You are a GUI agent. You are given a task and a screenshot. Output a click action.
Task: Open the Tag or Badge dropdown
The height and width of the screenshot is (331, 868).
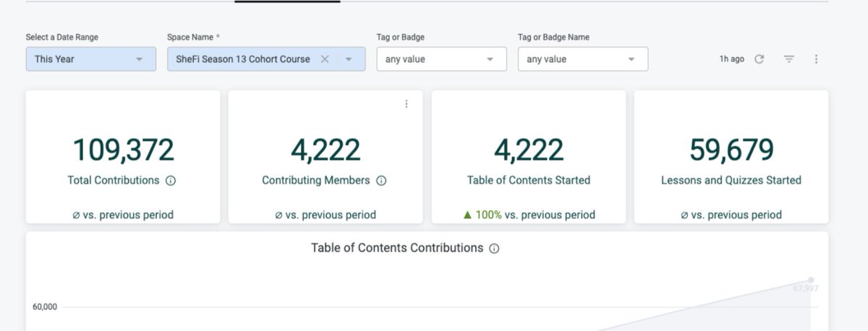tap(441, 59)
